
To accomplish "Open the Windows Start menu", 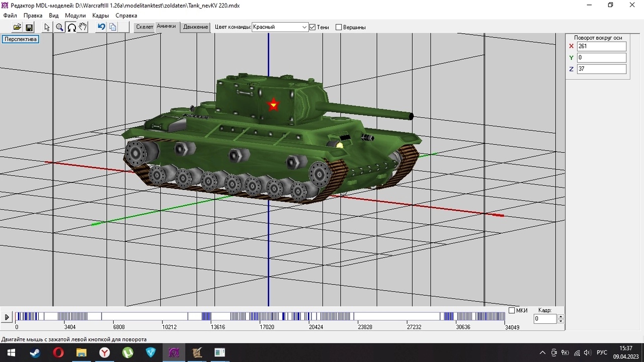I will coord(11,353).
